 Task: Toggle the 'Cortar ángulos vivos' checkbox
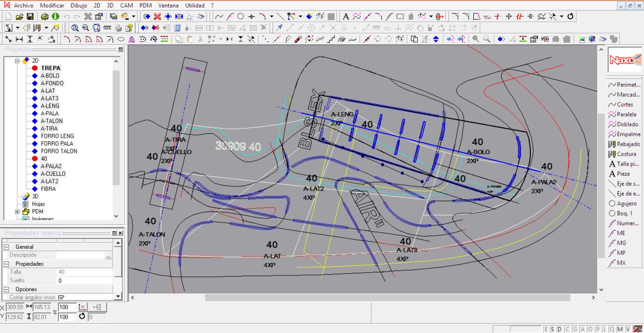61,297
